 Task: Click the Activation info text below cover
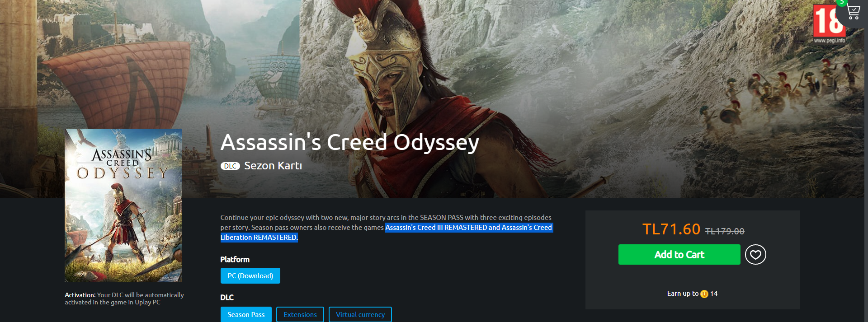[x=124, y=299]
